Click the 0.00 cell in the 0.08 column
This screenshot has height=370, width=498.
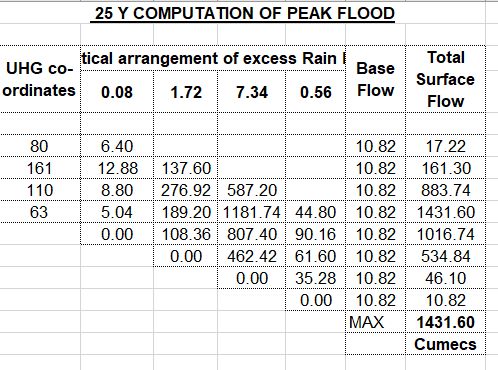pos(117,234)
